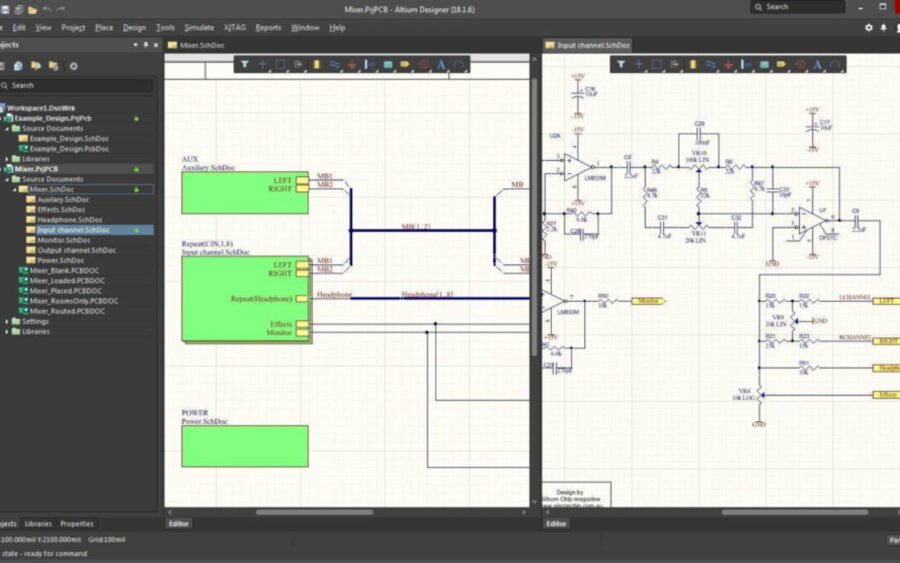Collapse Source Documents under Mixer.PrjPCB
Screen dimensions: 900x563
pyautogui.click(x=7, y=180)
